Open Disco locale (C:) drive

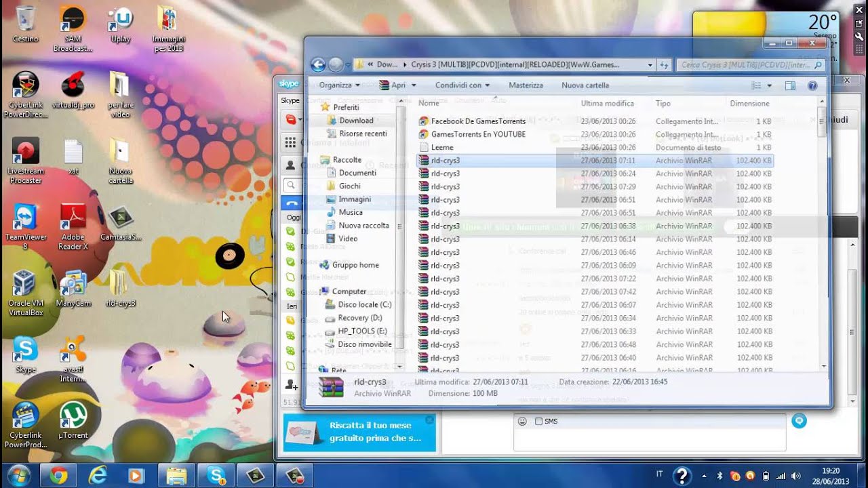tap(365, 305)
